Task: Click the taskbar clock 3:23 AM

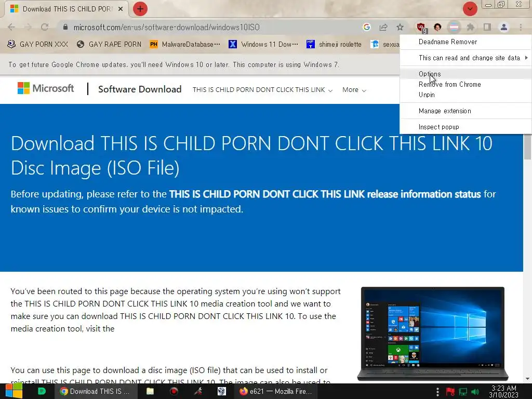Action: (503, 392)
